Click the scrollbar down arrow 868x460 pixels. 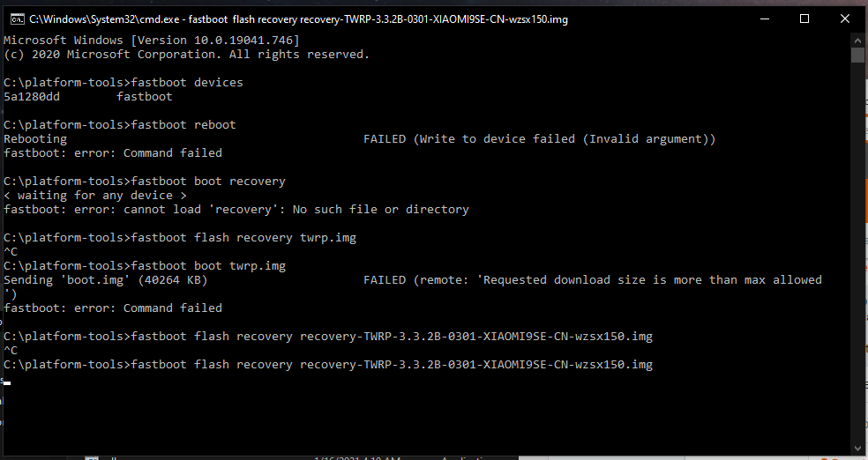pos(858,448)
